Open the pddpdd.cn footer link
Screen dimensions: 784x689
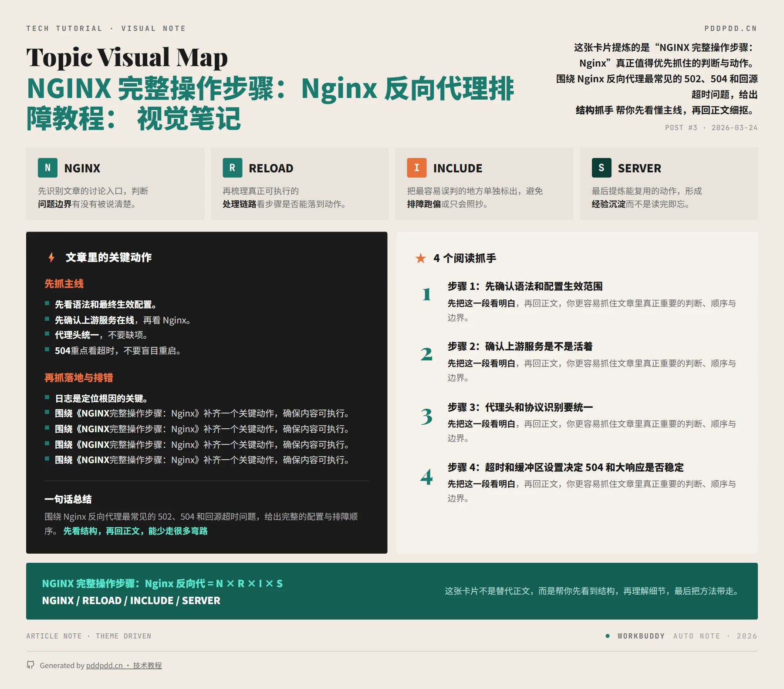[105, 665]
